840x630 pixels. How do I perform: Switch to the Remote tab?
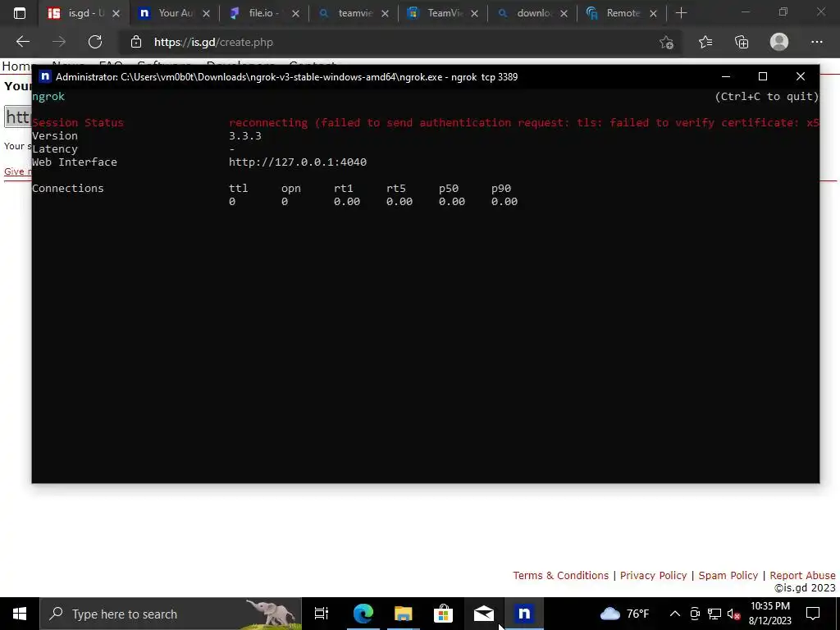(620, 13)
